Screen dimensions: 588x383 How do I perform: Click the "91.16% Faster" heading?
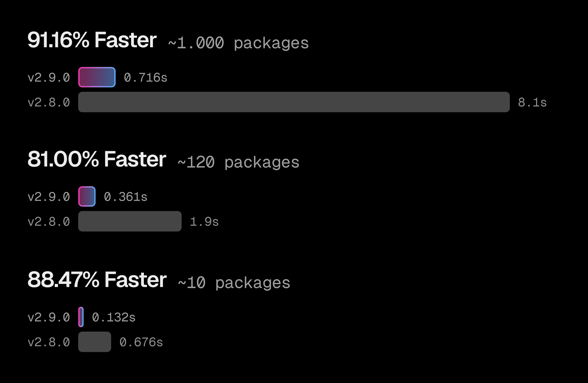(x=92, y=40)
